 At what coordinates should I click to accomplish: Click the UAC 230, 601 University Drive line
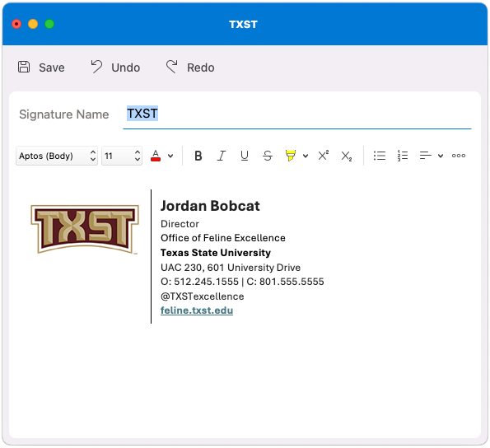tap(231, 268)
